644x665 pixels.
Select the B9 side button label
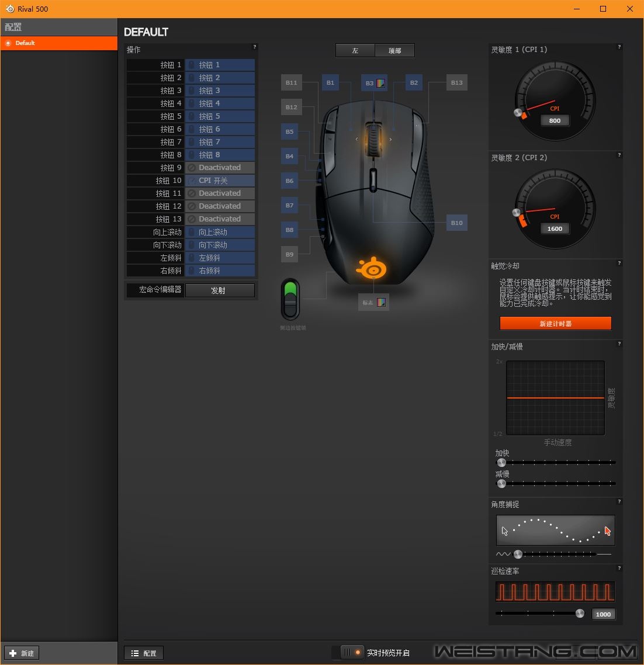(x=290, y=254)
